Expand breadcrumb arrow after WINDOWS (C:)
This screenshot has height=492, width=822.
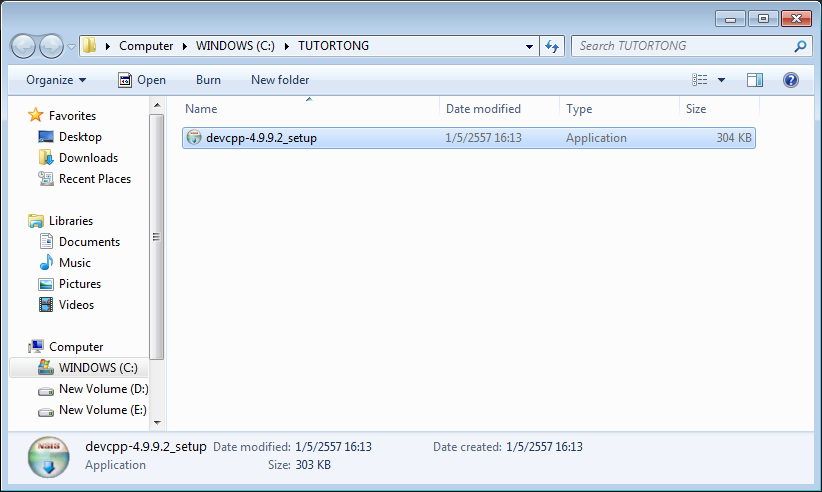click(287, 46)
